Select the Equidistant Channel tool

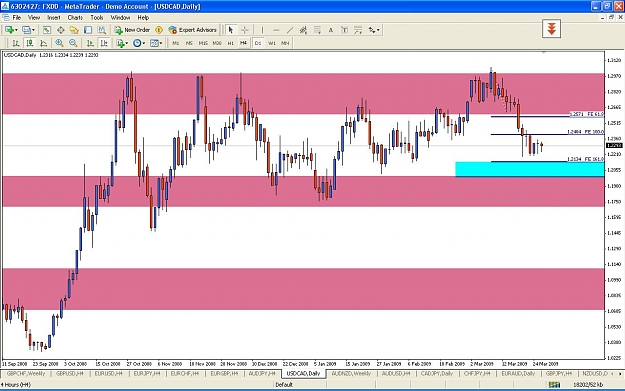(303, 30)
